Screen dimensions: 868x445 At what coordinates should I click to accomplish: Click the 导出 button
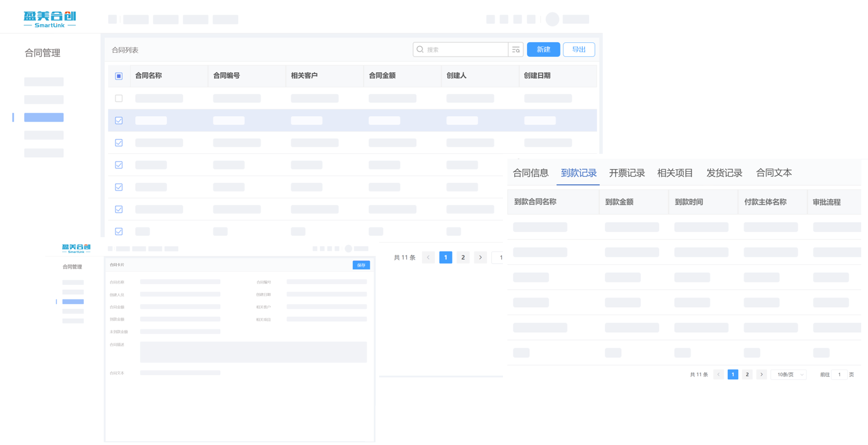[x=579, y=50]
